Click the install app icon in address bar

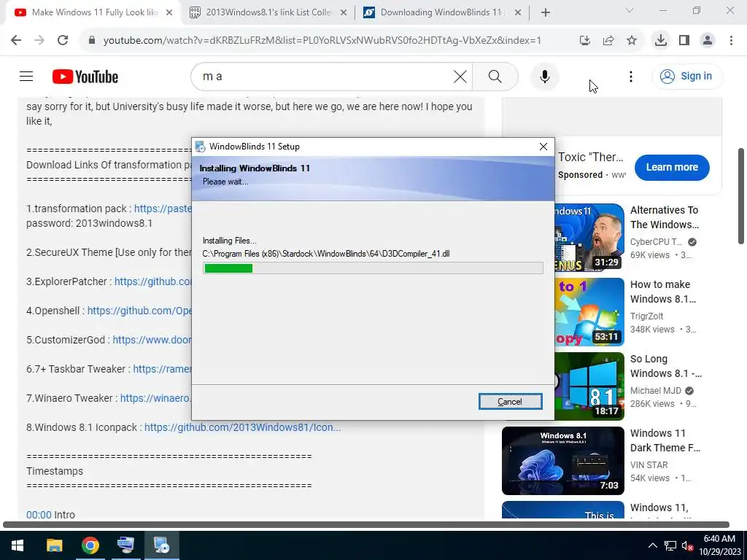[585, 41]
